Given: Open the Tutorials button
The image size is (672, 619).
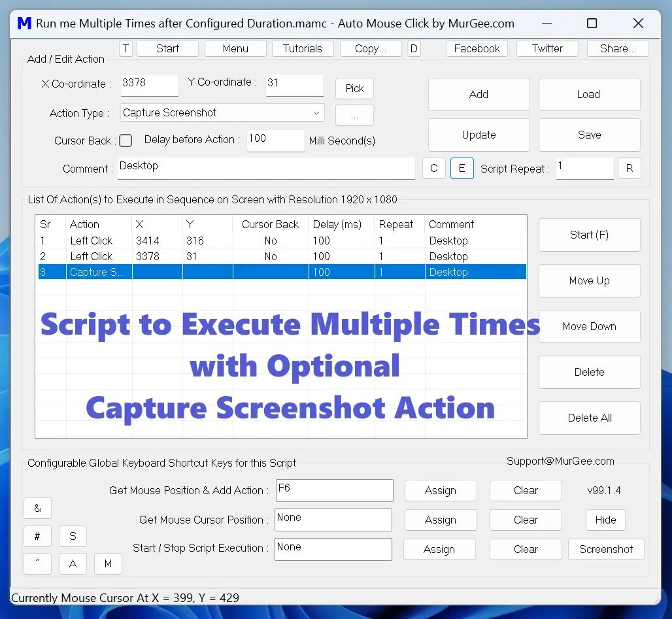Looking at the screenshot, I should pyautogui.click(x=303, y=48).
